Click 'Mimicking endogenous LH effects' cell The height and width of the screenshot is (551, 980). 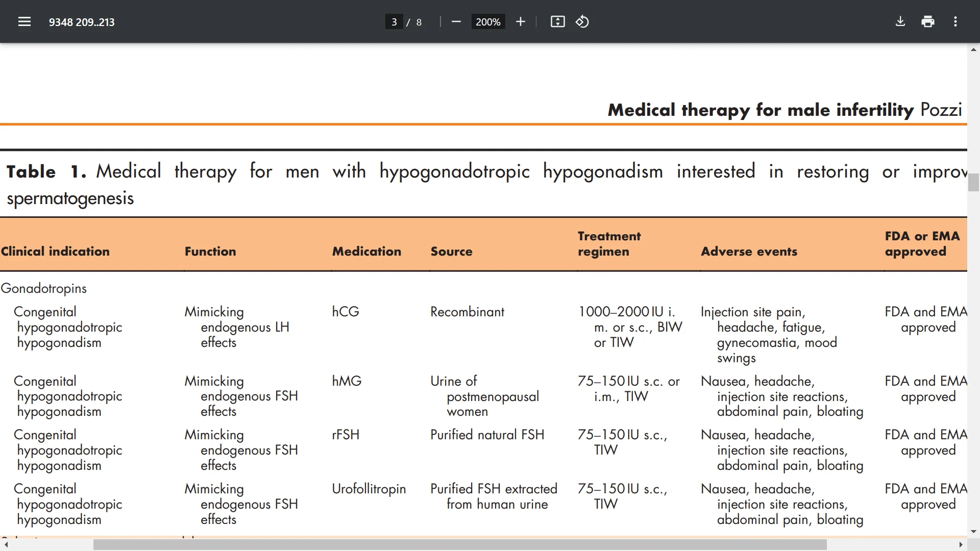(x=237, y=327)
